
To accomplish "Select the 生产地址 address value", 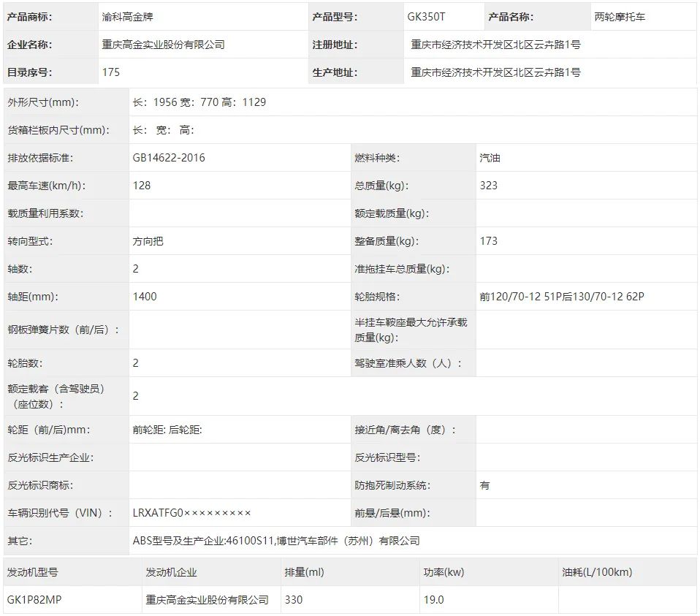I will click(495, 72).
